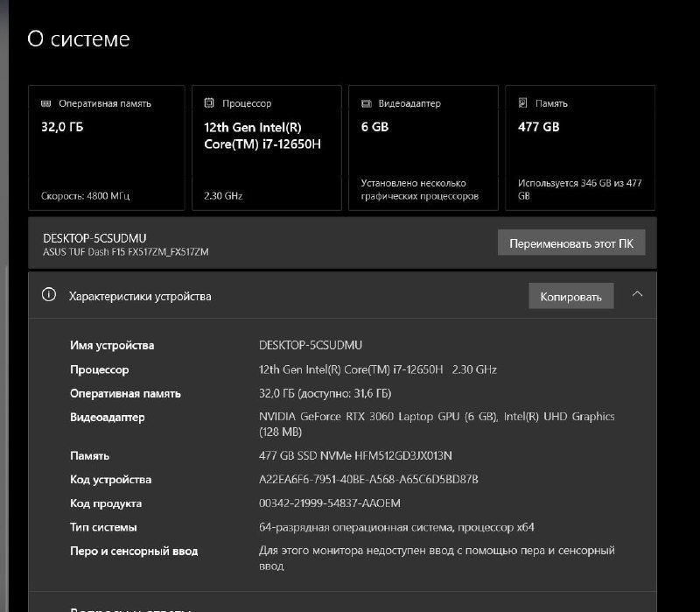Click the Память card icon
This screenshot has width=700, height=612.
click(522, 102)
